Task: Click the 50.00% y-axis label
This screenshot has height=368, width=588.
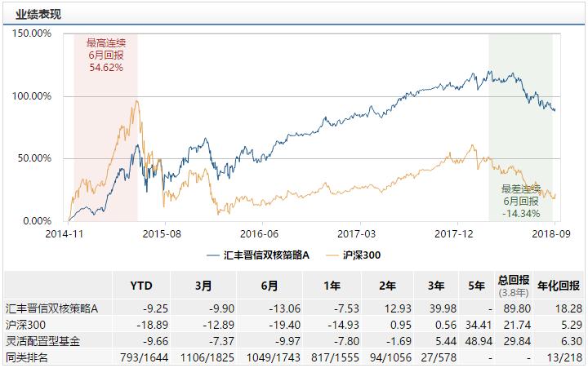Action: pyautogui.click(x=34, y=158)
